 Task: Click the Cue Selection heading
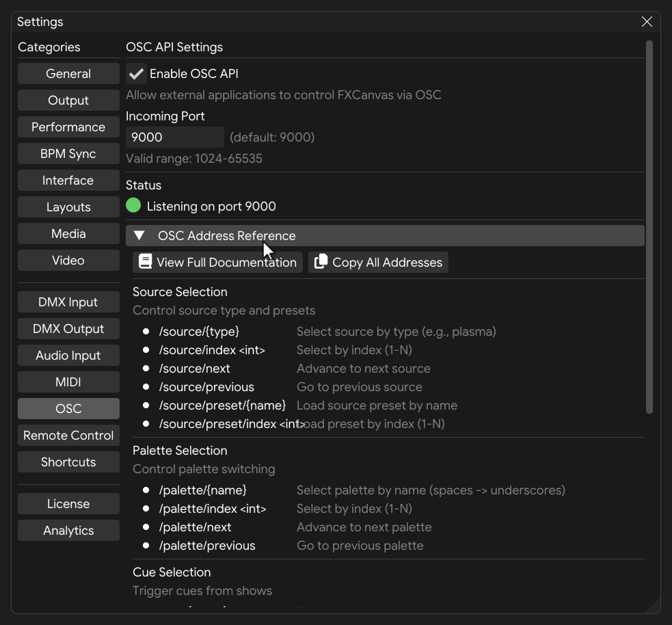pyautogui.click(x=172, y=572)
